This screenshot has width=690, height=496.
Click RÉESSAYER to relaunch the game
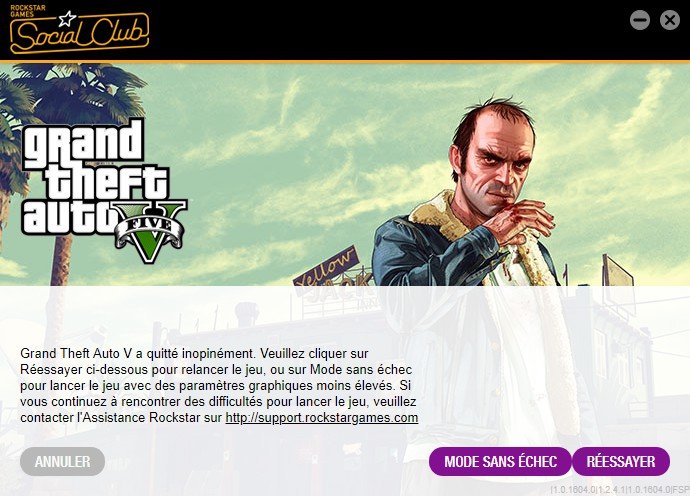pos(621,462)
